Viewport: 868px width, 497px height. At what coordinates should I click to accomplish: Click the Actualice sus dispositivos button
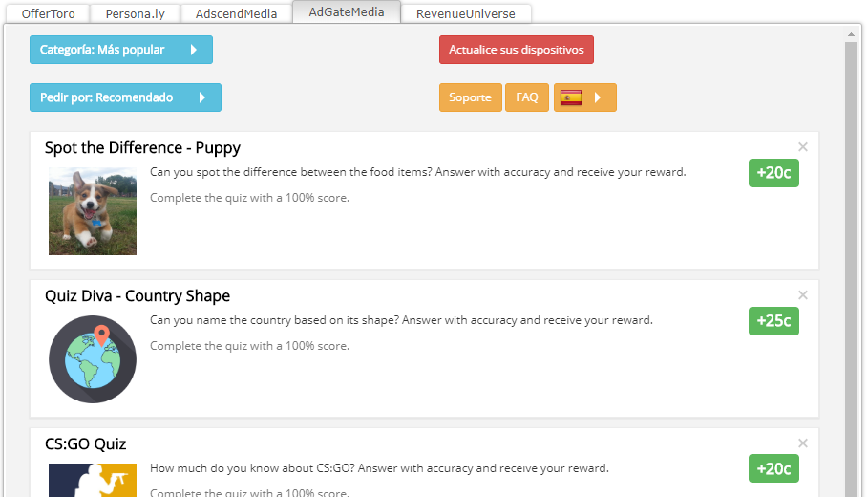click(x=517, y=50)
